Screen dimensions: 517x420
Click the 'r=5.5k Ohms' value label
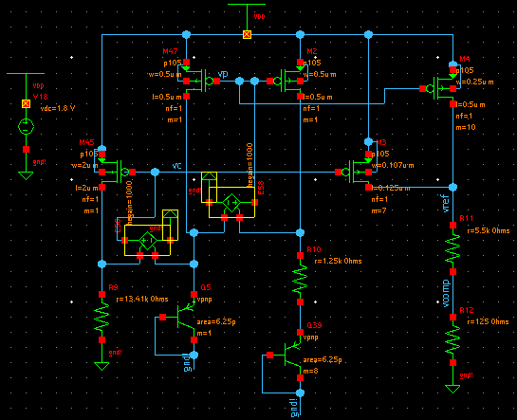[489, 230]
